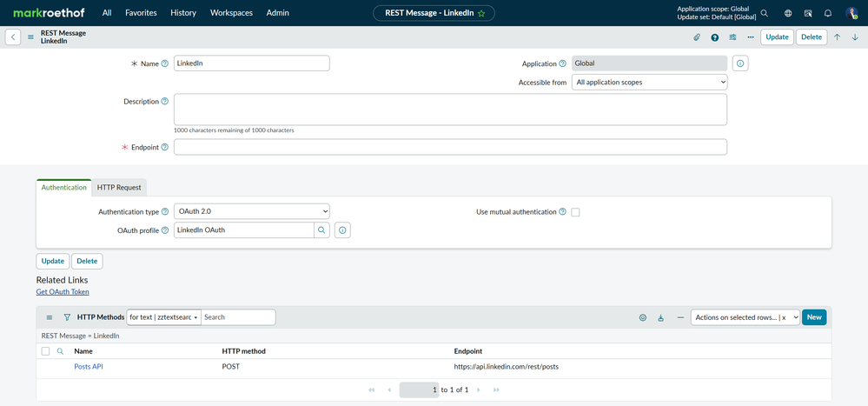Open the Posts API record link

click(89, 367)
